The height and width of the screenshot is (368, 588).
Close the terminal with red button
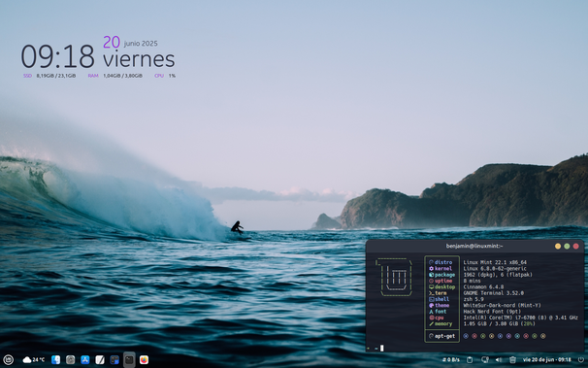point(576,246)
